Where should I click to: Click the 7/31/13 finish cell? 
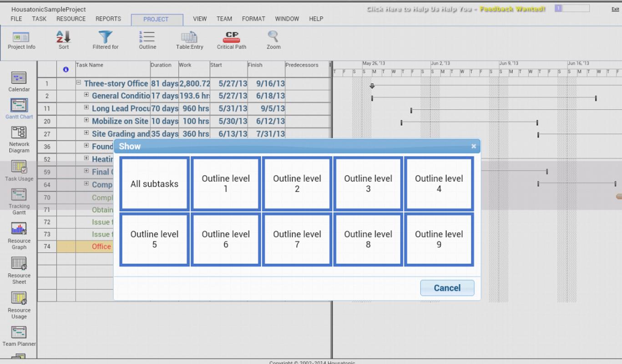click(x=266, y=134)
